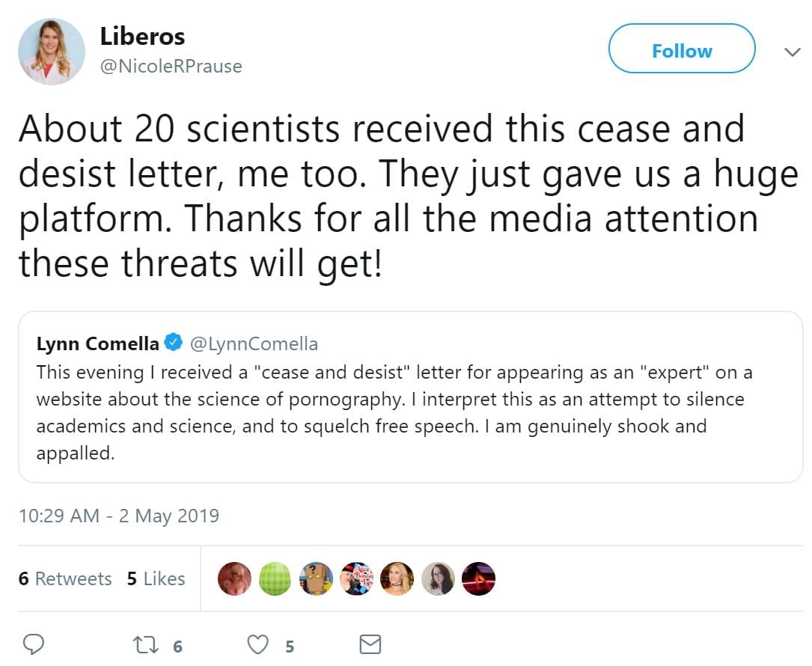The width and height of the screenshot is (812, 666).
Task: Select the dark-haired woman with glasses avatar
Action: pos(438,579)
